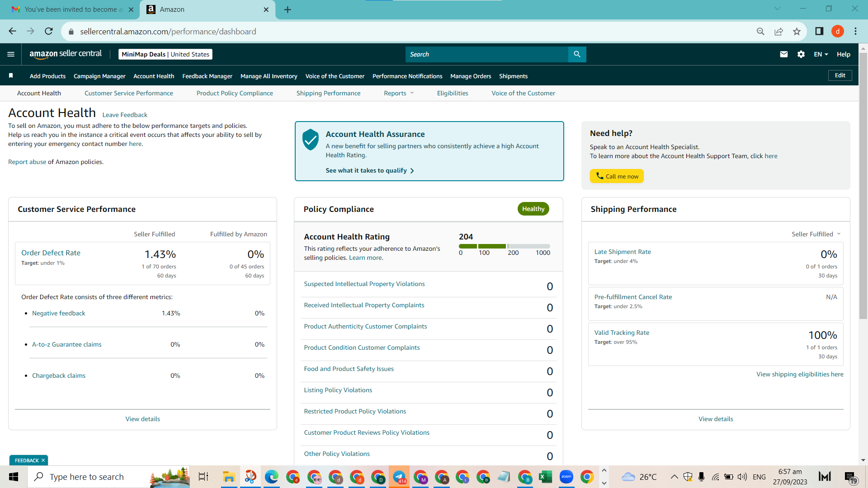Screen dimensions: 868x488
Task: Click the Account Health Rating progress bar
Action: click(x=504, y=246)
